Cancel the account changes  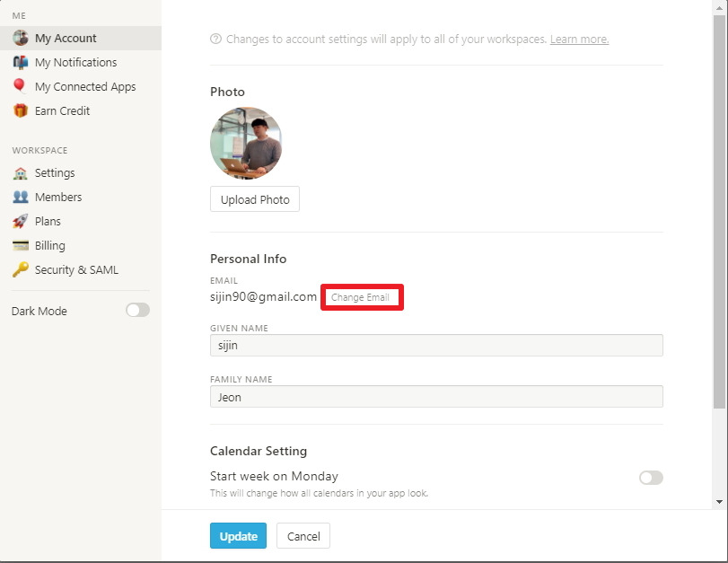[303, 536]
